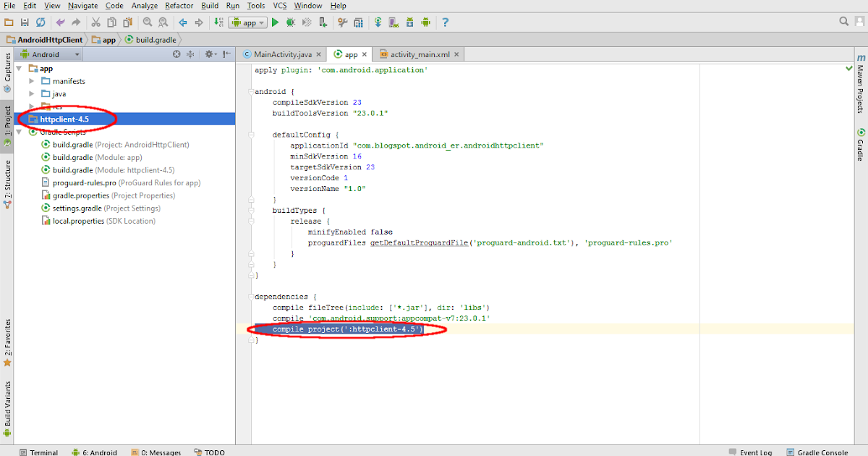Open the app run configuration dropdown

click(x=249, y=22)
